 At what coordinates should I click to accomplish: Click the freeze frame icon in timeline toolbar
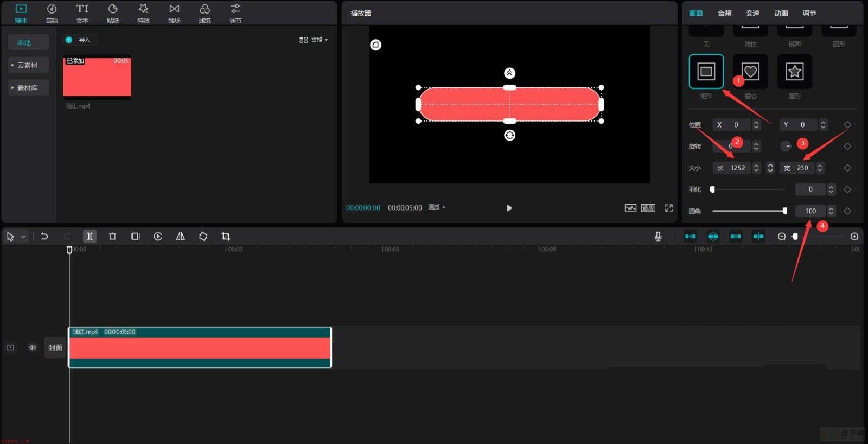click(x=135, y=236)
